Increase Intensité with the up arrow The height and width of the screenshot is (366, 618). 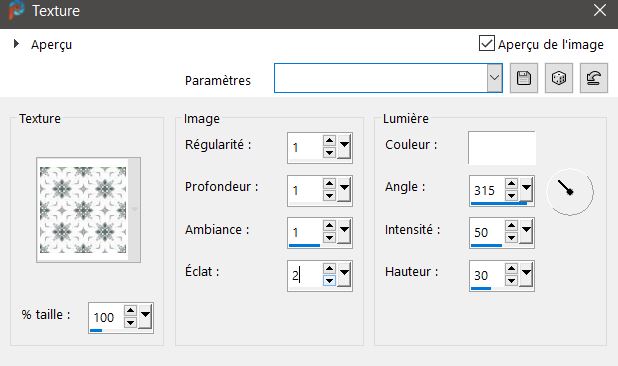point(511,225)
